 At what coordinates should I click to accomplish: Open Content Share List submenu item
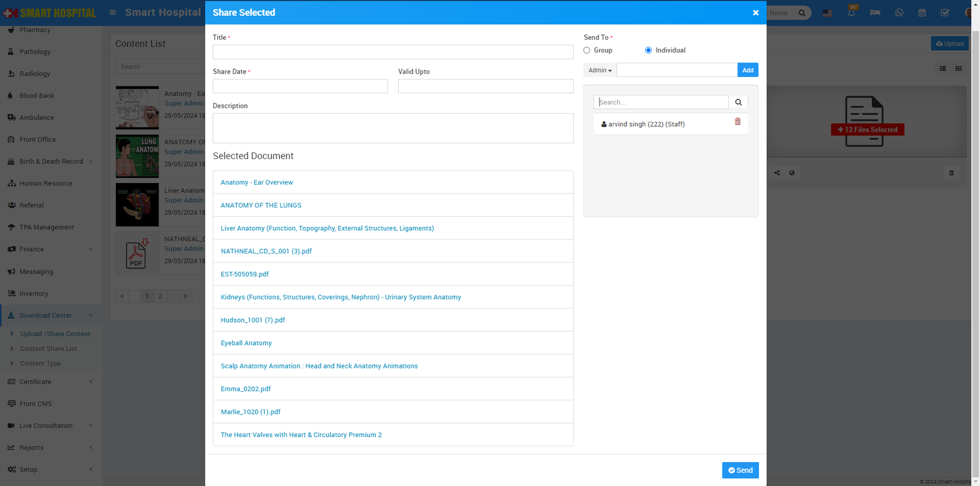pyautogui.click(x=48, y=349)
